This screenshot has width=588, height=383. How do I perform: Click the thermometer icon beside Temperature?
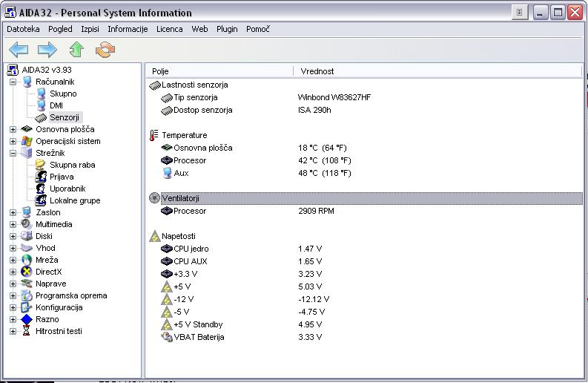(153, 135)
